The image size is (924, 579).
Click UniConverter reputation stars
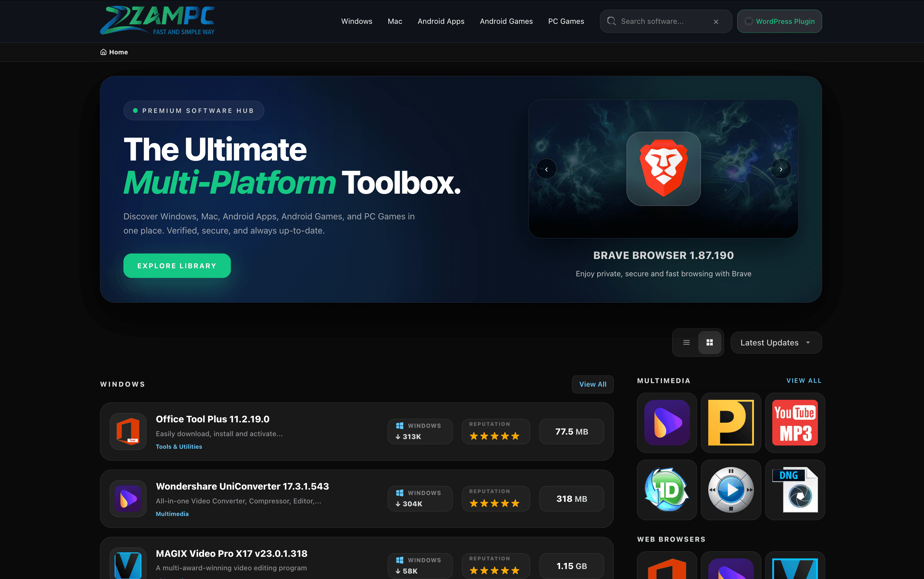tap(494, 503)
